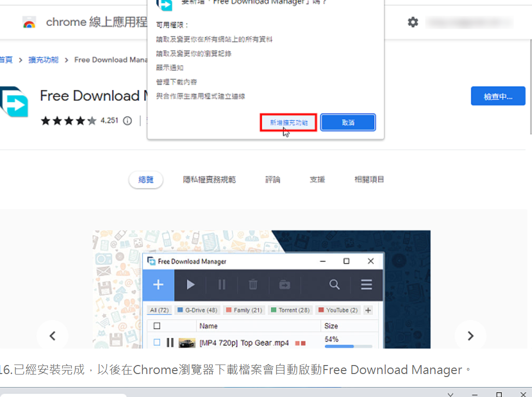Click the Free Download Manager extension logo on the listing
This screenshot has height=397, width=532.
(x=14, y=102)
